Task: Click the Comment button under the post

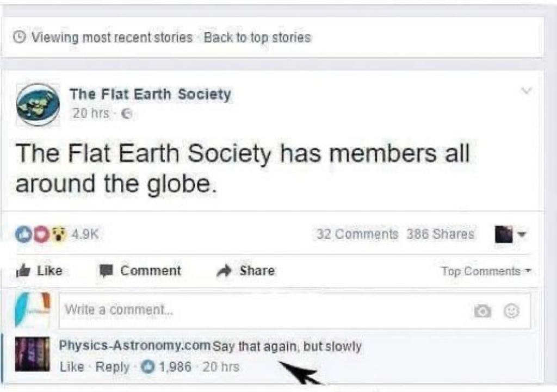Action: [140, 271]
